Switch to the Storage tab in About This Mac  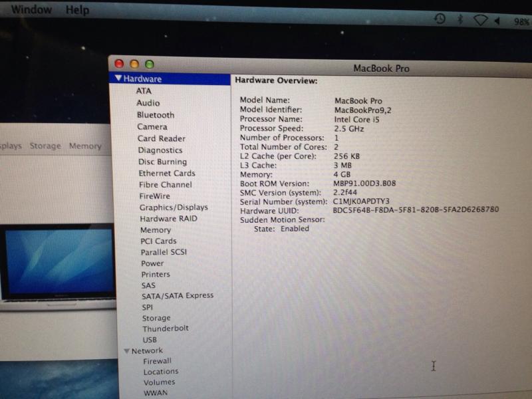click(x=45, y=146)
